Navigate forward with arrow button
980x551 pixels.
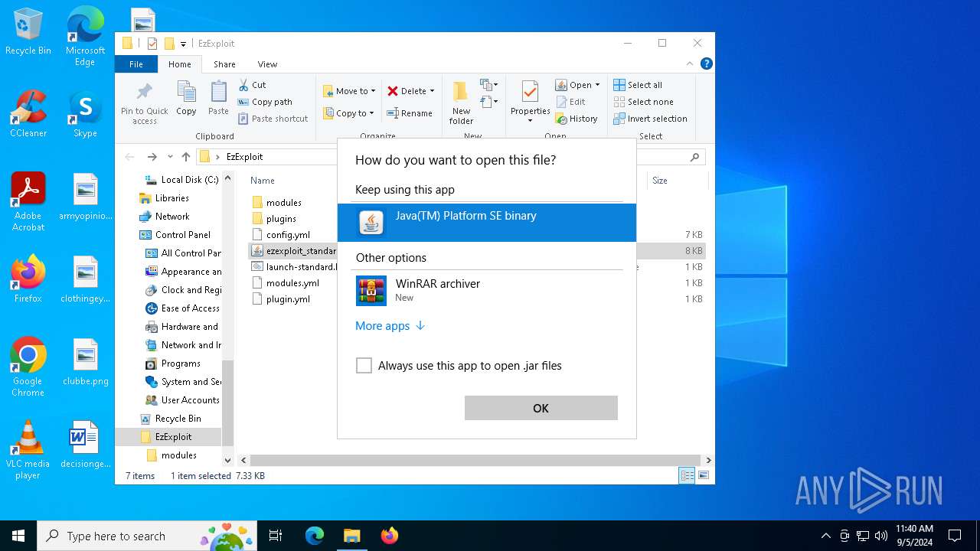(152, 157)
